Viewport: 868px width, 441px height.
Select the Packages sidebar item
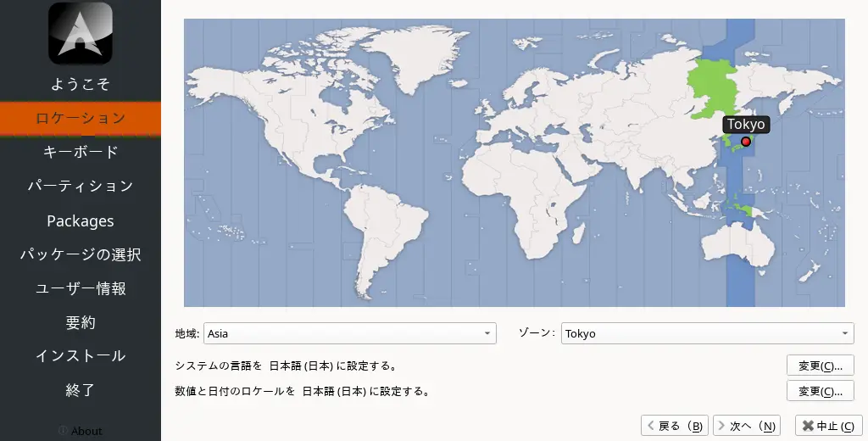tap(81, 220)
